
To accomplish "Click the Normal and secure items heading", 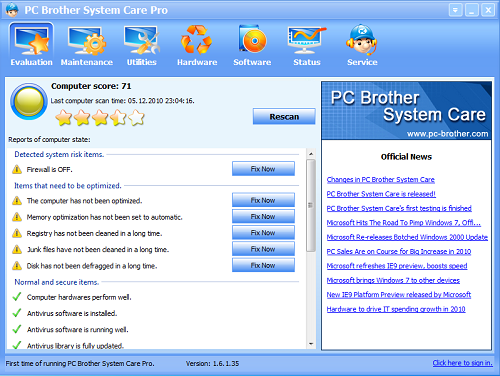I will click(x=57, y=282).
